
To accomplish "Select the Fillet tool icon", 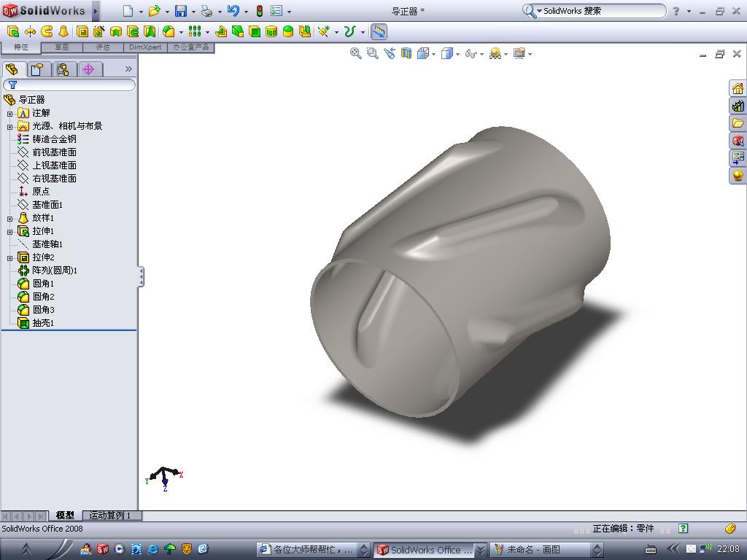I will tap(169, 32).
